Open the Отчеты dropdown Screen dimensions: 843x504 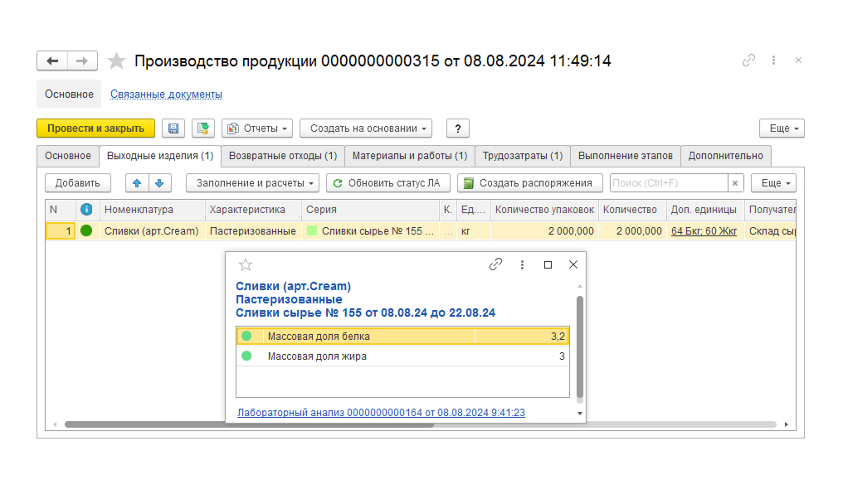(x=257, y=128)
